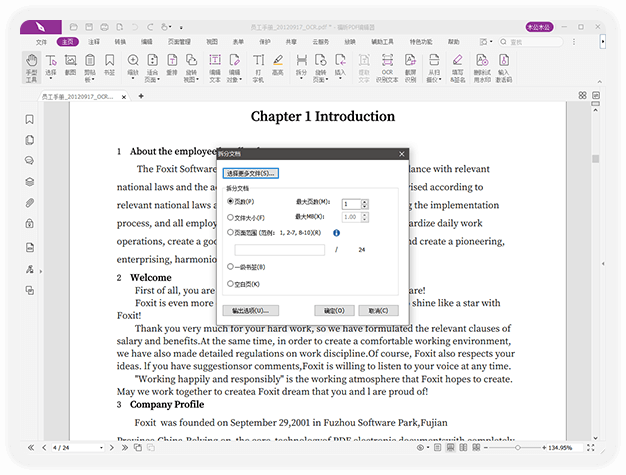Switch to continuous page view in status bar
This screenshot has height=475, width=626.
coord(450,448)
